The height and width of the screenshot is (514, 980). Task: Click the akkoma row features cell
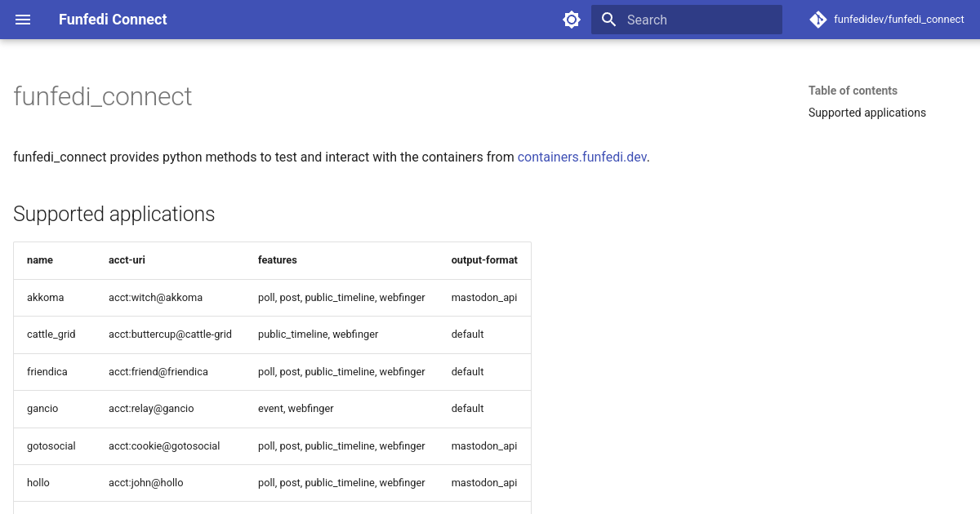click(341, 298)
